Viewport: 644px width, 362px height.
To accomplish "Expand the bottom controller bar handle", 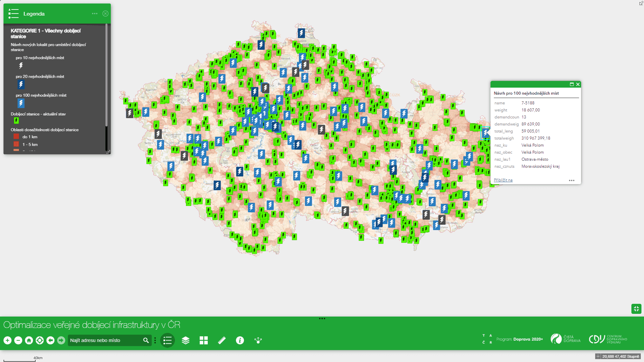I will pos(322,319).
